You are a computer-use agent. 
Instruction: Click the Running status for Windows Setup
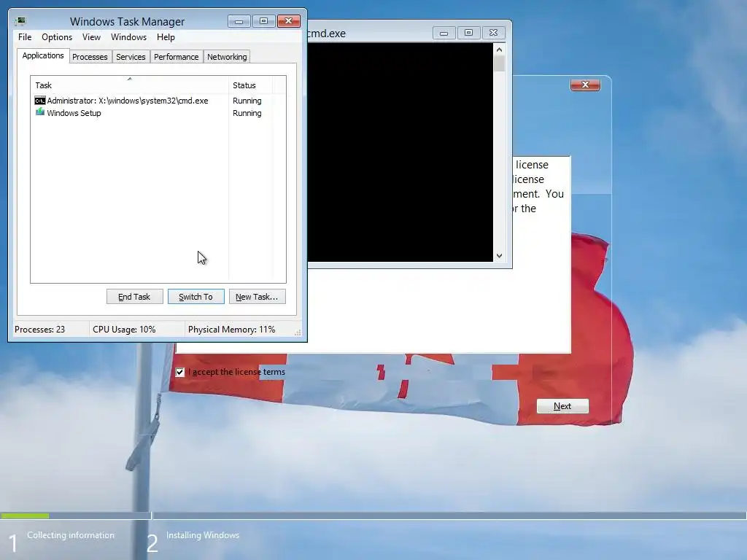(247, 113)
